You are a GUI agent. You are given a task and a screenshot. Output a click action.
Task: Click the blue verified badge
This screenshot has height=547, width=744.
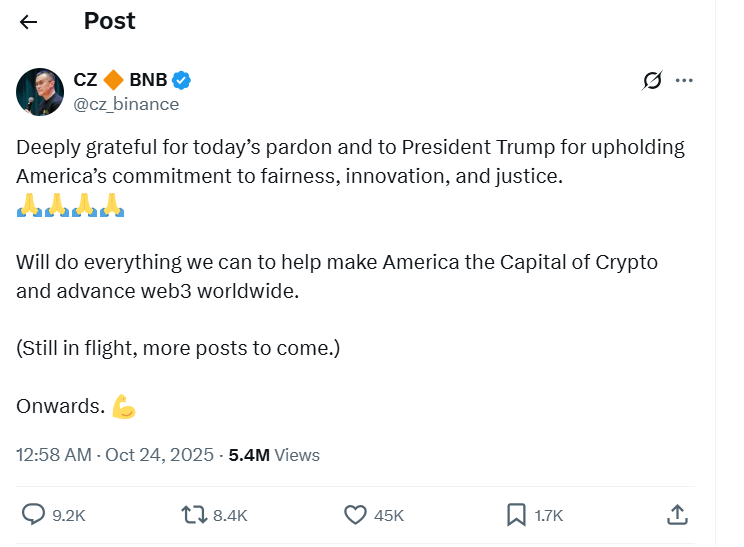183,80
